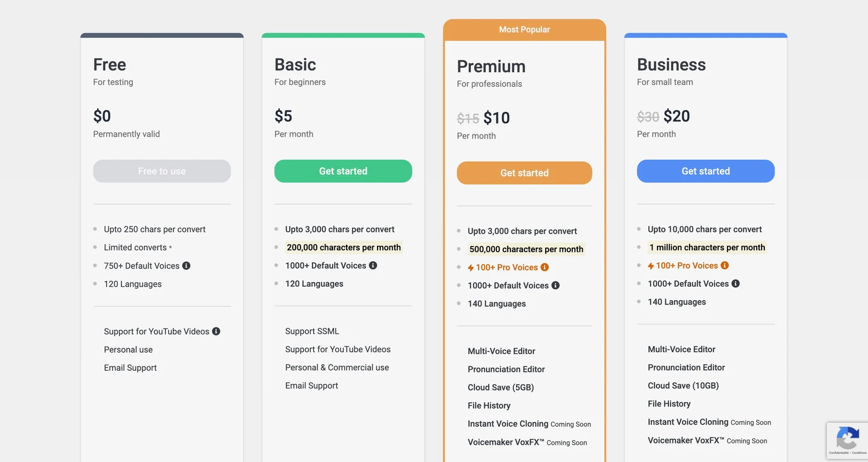Click lightning bolt icon in Premium Pro Voices
Screen dimensions: 868x462
[471, 268]
